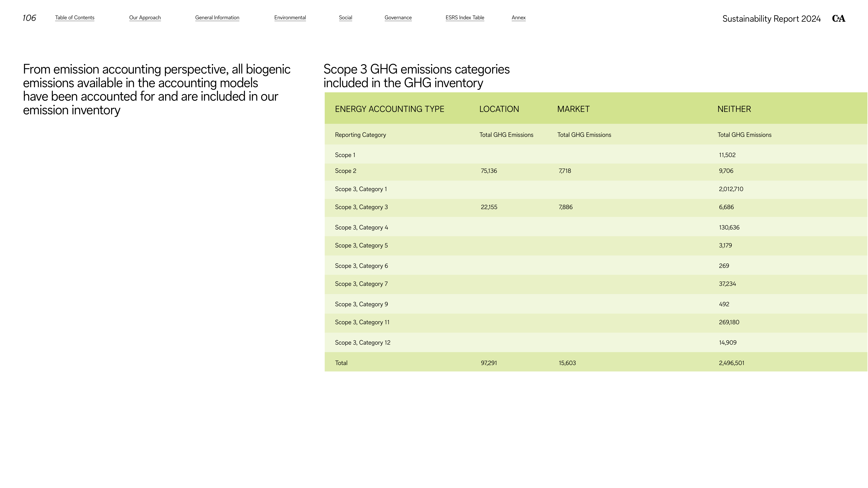Viewport: 868px width, 488px height.
Task: Click Scope 3, Category 1 label
Action: coord(360,189)
